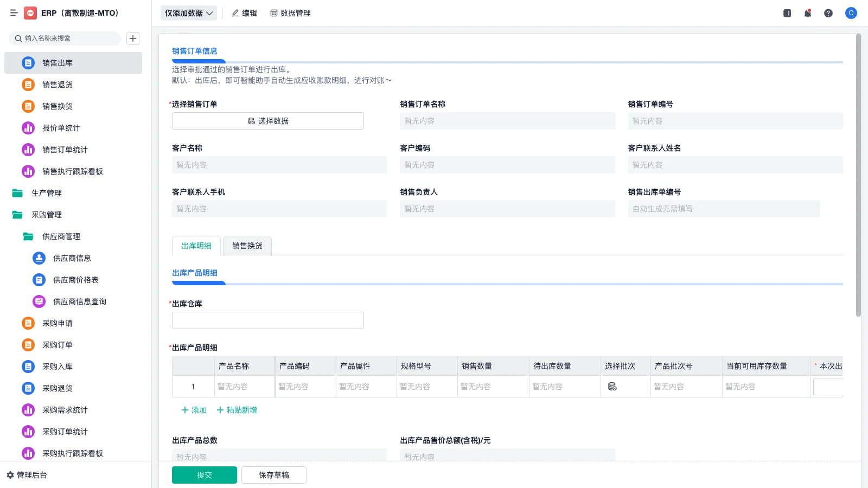Screen dimensions: 868x488
Task: Click the 出库仓库 input field
Action: pyautogui.click(x=267, y=320)
